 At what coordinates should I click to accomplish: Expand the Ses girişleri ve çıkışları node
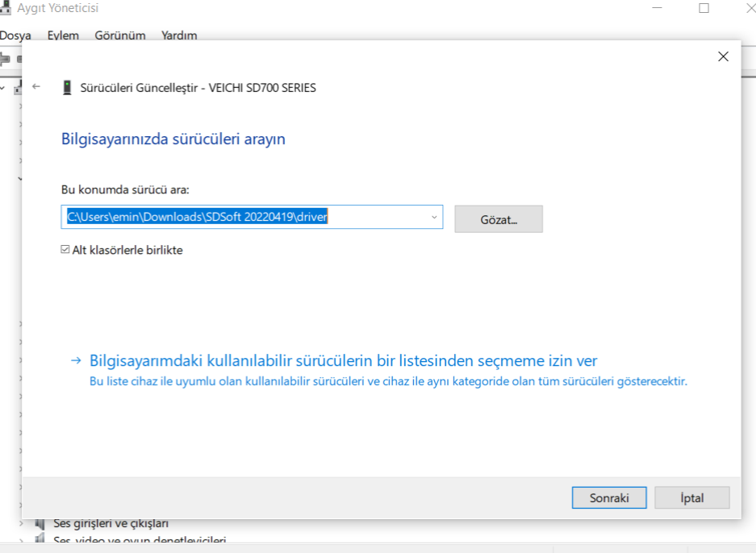tap(21, 523)
